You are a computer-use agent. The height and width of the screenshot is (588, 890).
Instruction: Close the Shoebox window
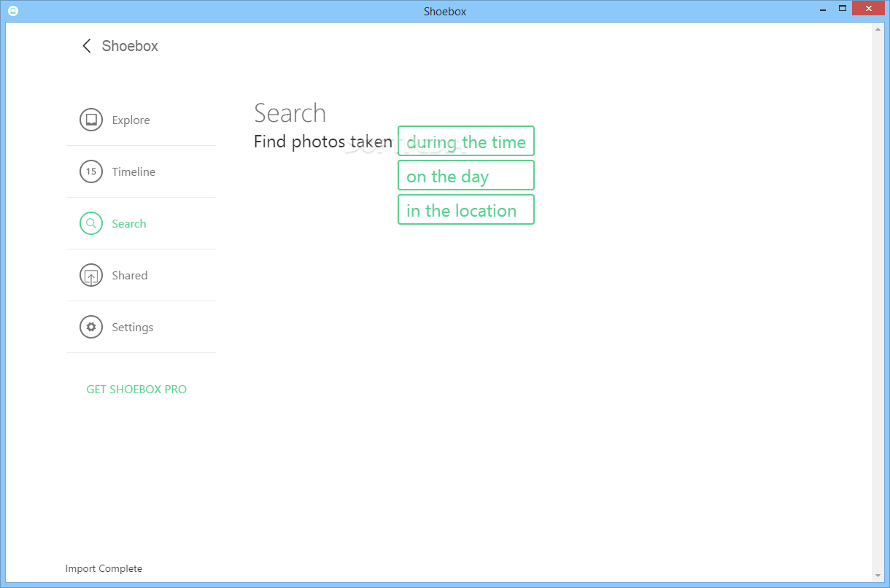868,9
